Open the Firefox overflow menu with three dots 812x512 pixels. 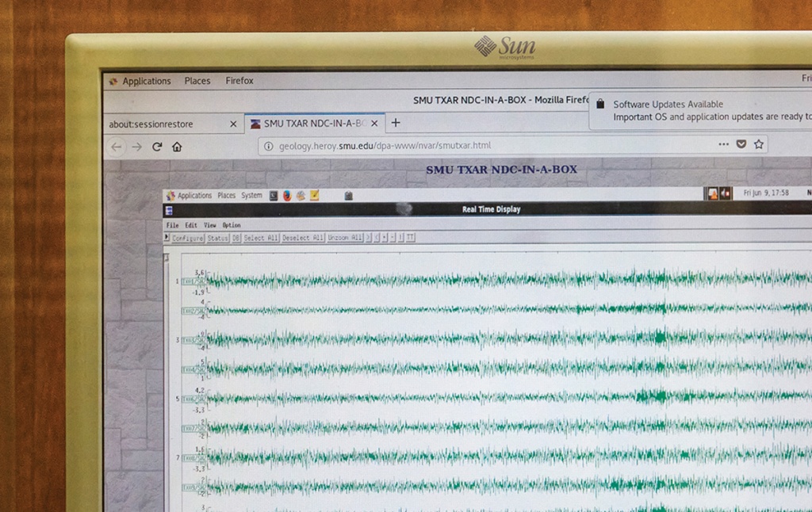click(724, 144)
